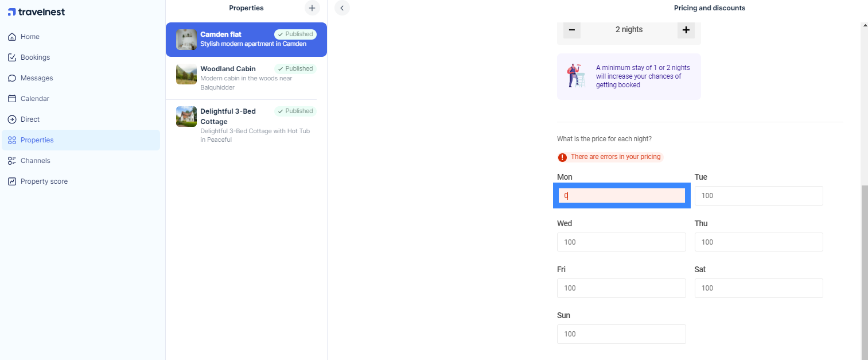The width and height of the screenshot is (868, 360).
Task: Click the Home icon in sidebar
Action: coord(12,37)
